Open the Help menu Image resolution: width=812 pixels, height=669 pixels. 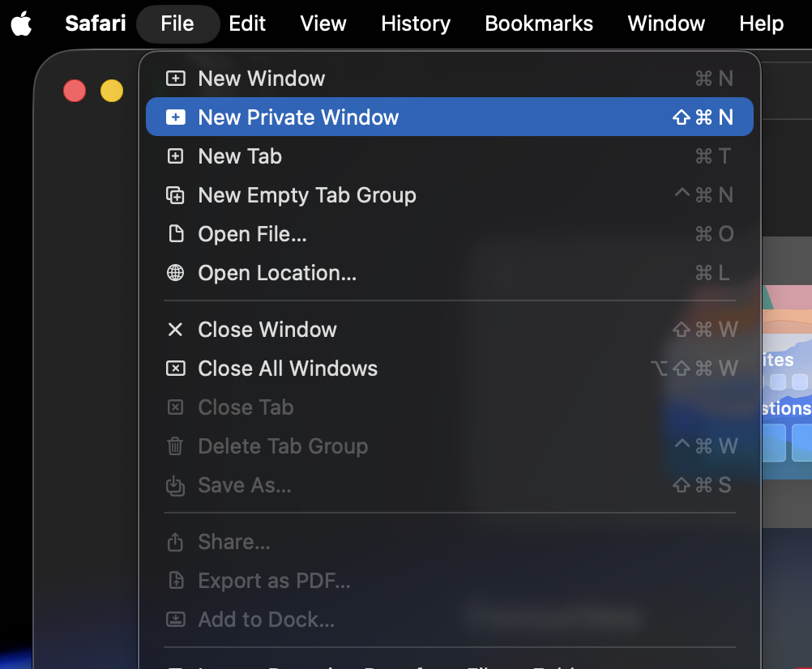[761, 23]
